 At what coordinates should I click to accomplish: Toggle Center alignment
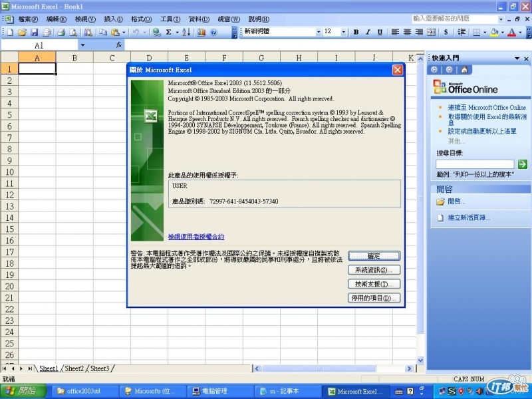pos(407,32)
